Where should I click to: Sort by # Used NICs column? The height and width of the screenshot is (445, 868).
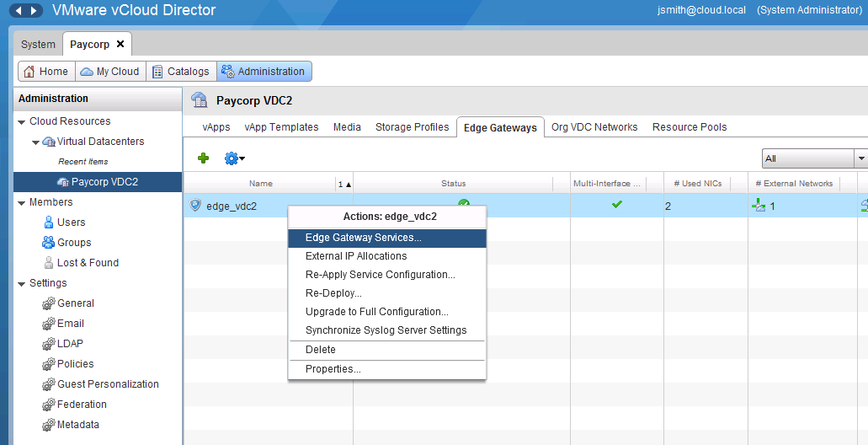click(x=697, y=184)
